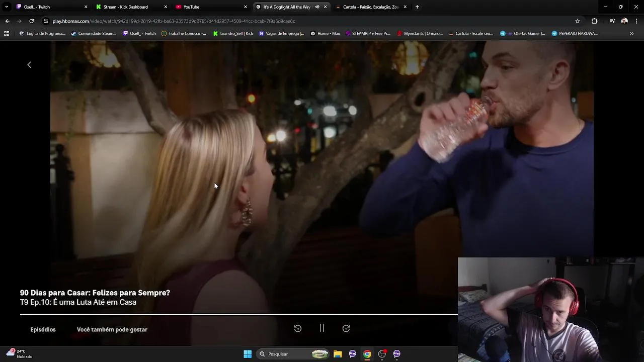The height and width of the screenshot is (362, 644).
Task: Go back using the player's back arrow
Action: (29, 64)
